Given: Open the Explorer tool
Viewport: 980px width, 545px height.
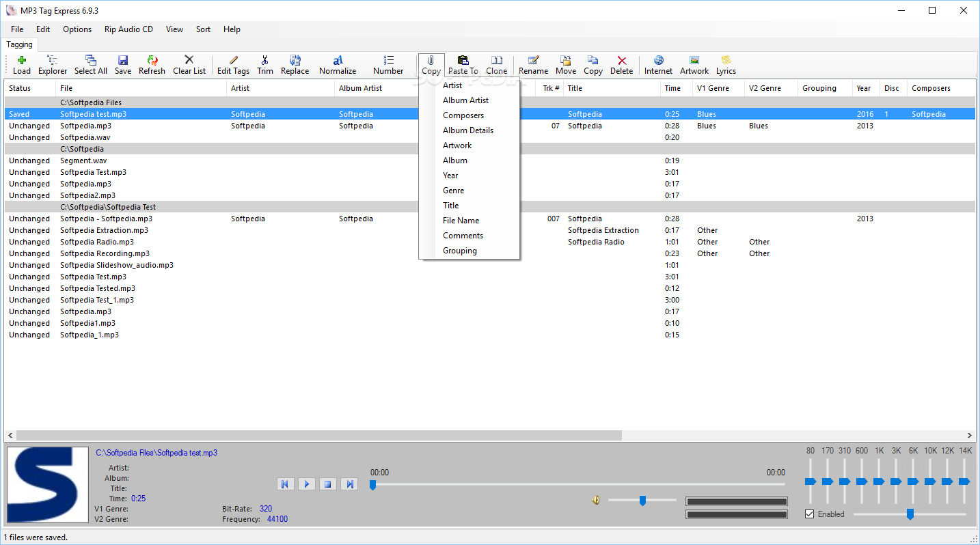Looking at the screenshot, I should [53, 66].
